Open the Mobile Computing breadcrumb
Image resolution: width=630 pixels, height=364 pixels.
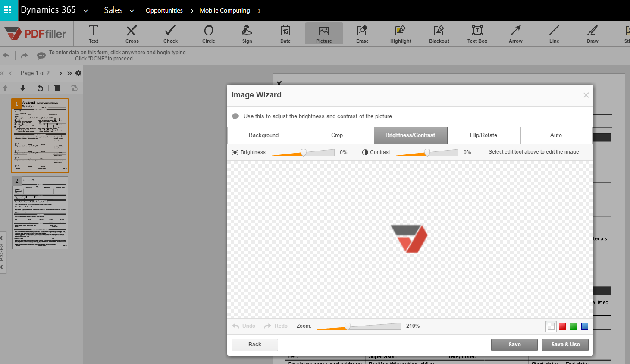click(225, 10)
